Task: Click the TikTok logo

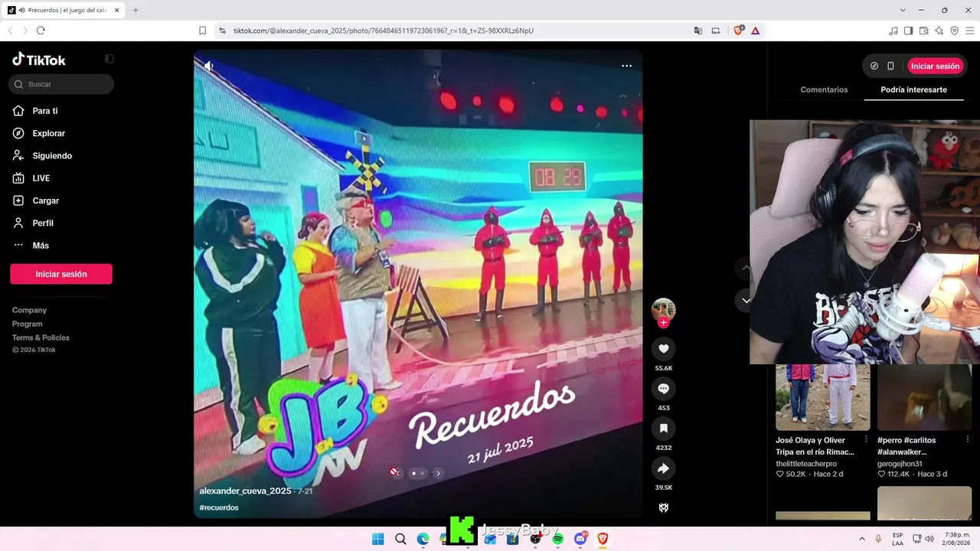Action: pos(39,60)
